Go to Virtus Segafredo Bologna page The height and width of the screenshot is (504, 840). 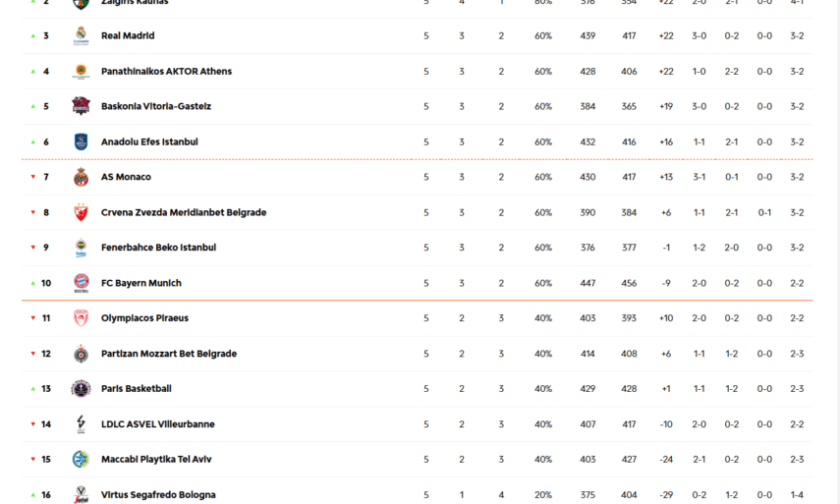158,495
